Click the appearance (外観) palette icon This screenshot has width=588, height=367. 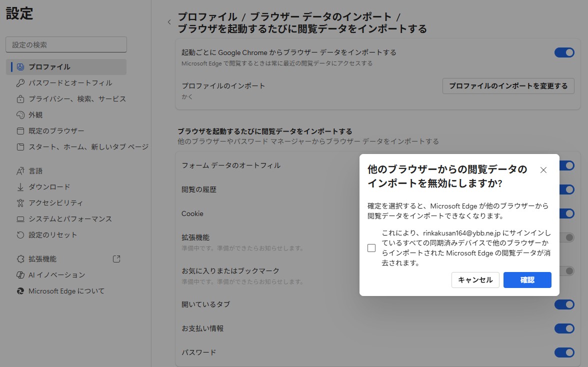pos(20,115)
